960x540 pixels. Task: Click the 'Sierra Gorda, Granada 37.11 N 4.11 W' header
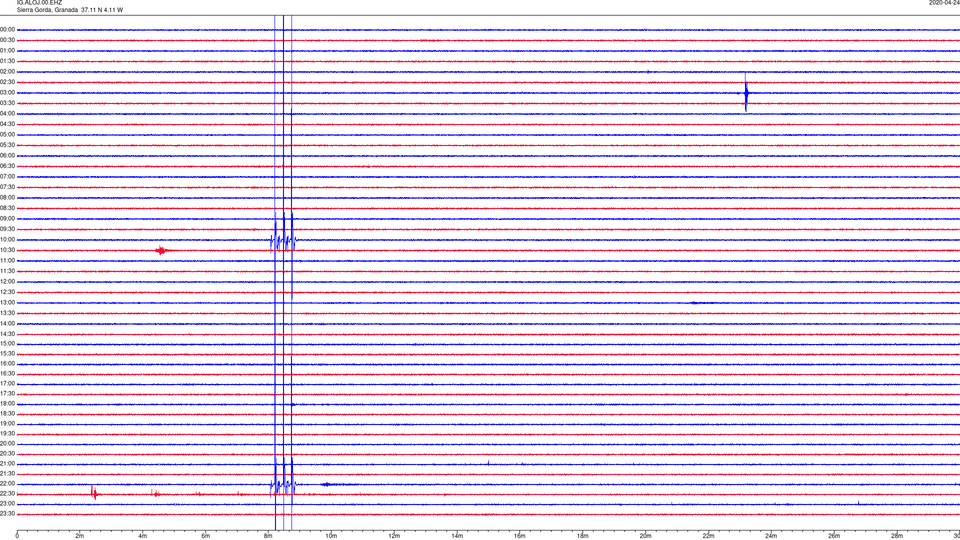pyautogui.click(x=70, y=10)
